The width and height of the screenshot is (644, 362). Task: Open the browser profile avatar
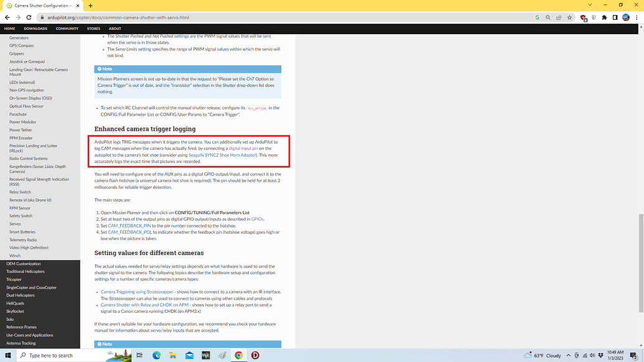pos(625,18)
